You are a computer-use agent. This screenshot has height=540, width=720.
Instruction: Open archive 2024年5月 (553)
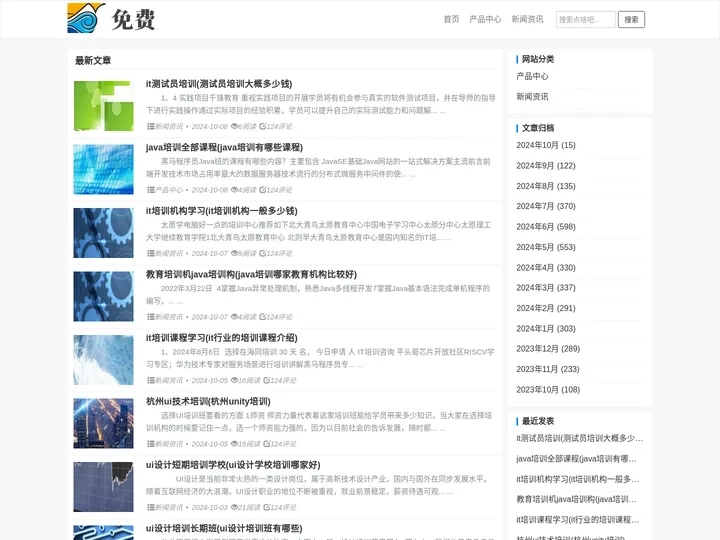pyautogui.click(x=546, y=247)
